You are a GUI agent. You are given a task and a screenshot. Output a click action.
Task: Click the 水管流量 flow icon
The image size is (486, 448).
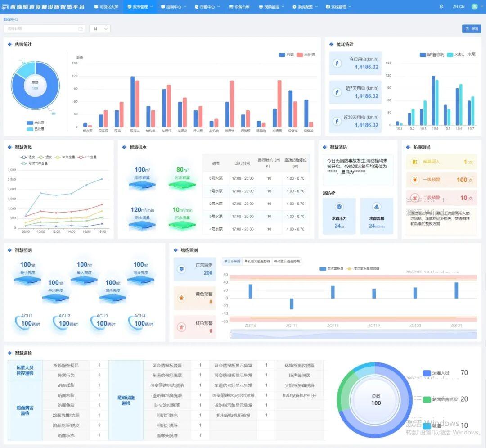click(x=376, y=207)
